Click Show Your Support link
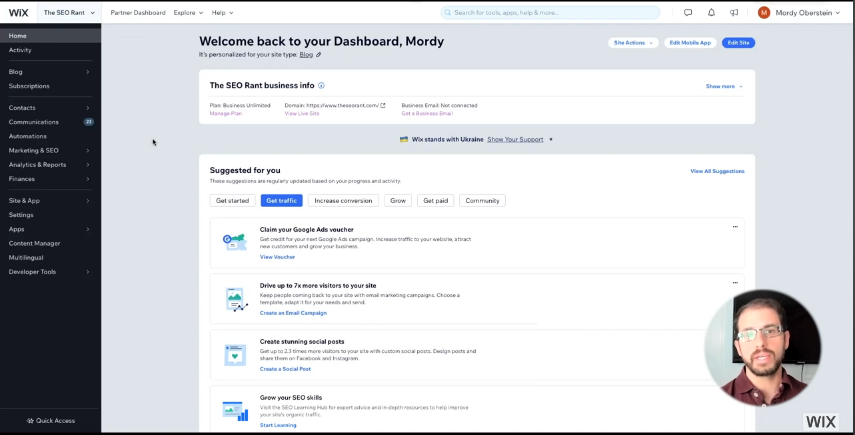The image size is (855, 435). (x=515, y=140)
